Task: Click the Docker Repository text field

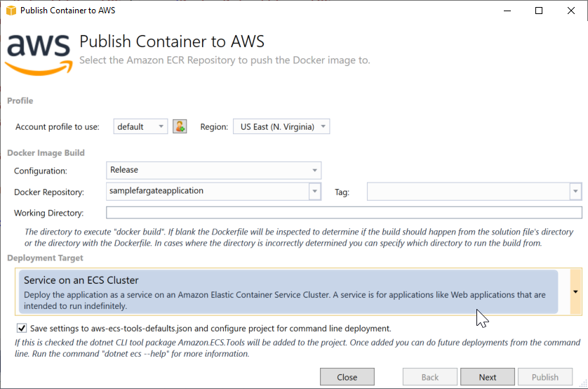Action: pos(208,191)
